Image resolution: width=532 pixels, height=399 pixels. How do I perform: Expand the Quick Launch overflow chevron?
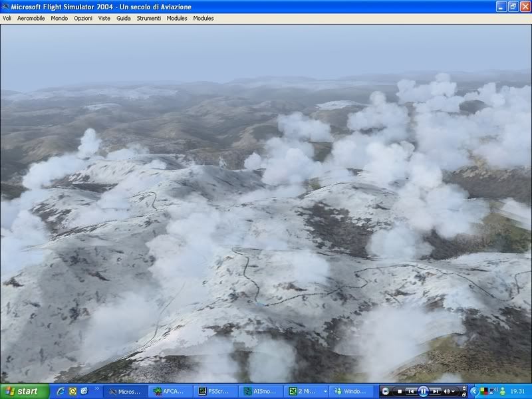(x=96, y=389)
